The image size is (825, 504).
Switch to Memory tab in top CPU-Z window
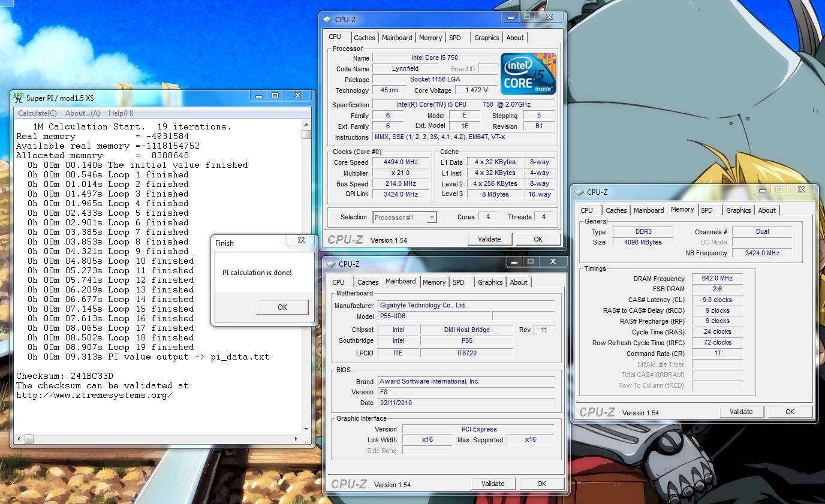coord(430,38)
